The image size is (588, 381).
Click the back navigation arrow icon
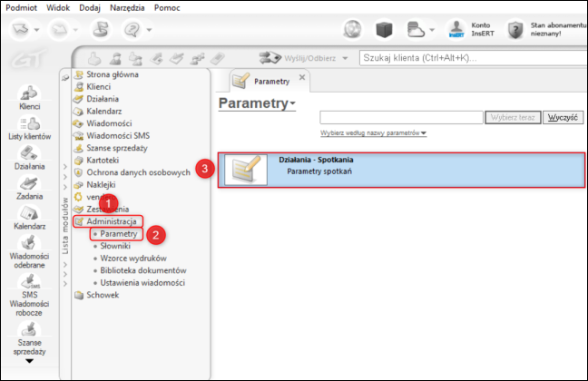point(21,29)
